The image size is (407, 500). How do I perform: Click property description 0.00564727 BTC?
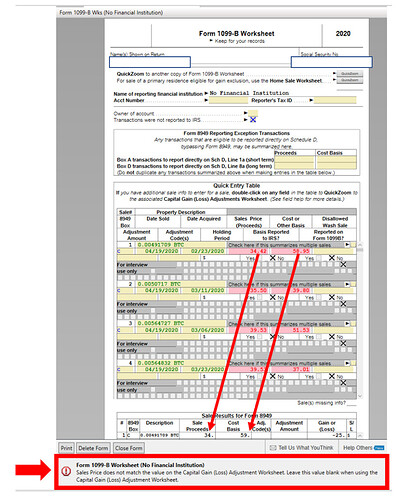(x=181, y=323)
